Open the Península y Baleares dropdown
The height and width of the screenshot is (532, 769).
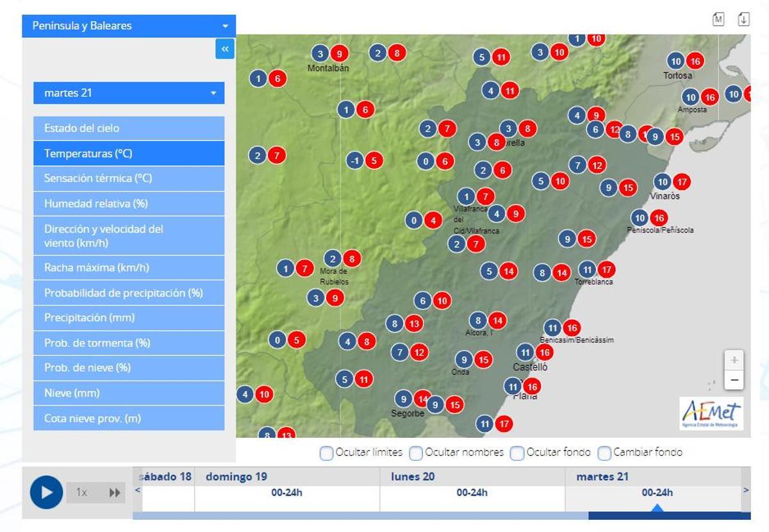(x=129, y=26)
